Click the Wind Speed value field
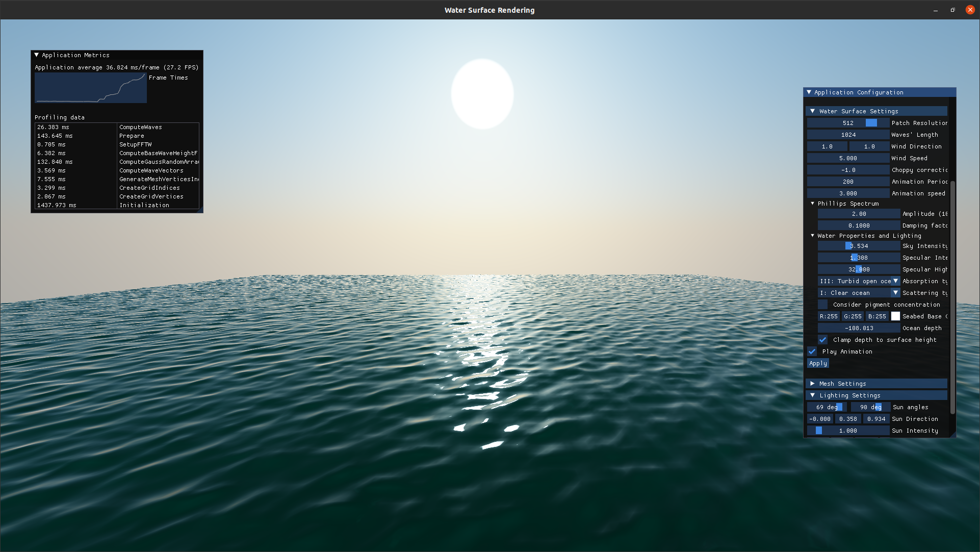 click(848, 158)
